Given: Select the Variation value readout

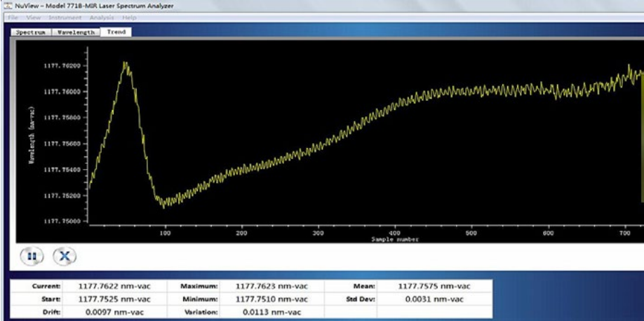Looking at the screenshot, I should tap(271, 312).
